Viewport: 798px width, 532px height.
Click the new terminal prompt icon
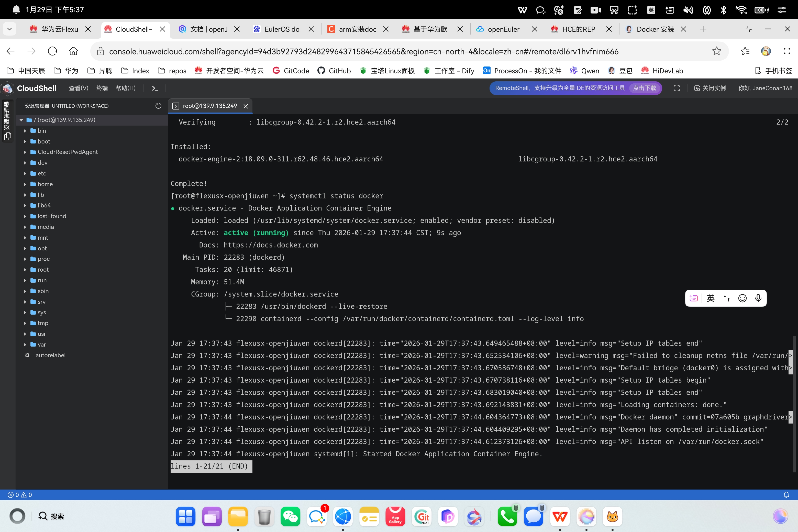point(155,88)
